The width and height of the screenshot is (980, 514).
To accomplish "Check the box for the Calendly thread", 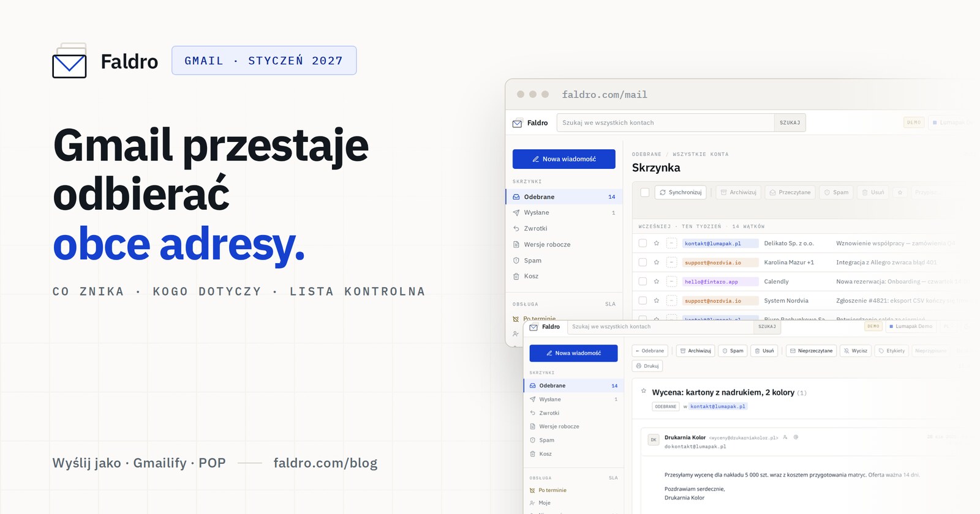I will (643, 281).
